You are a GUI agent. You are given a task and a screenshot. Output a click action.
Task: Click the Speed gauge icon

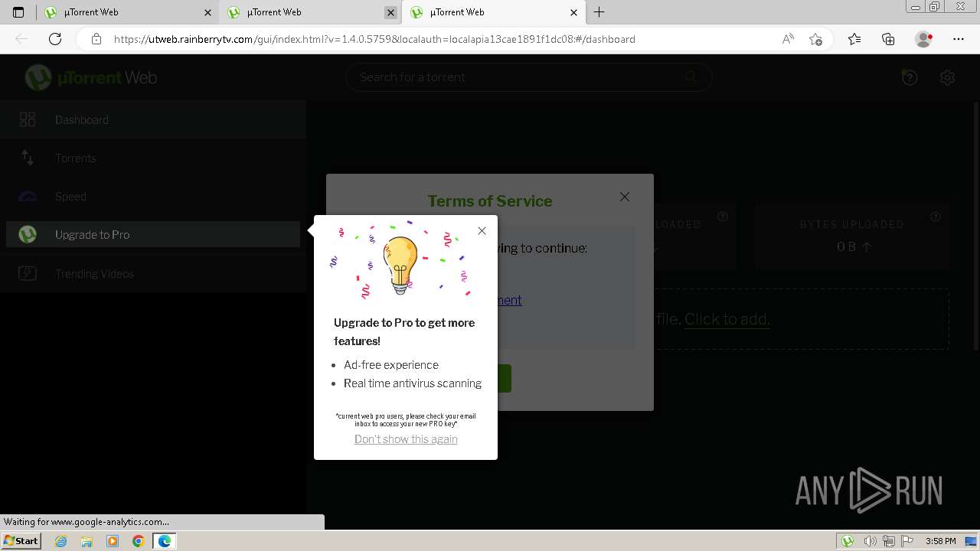pyautogui.click(x=28, y=197)
